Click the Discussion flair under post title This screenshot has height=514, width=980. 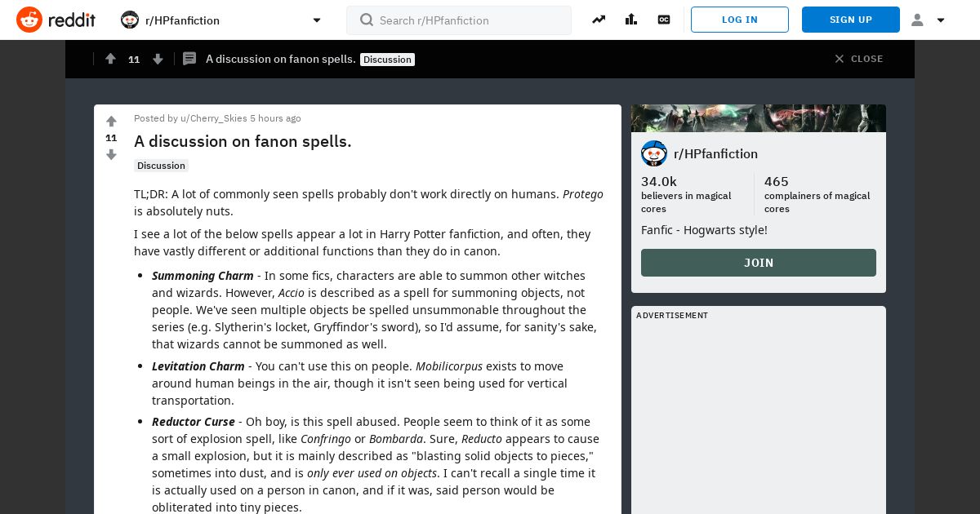tap(161, 166)
